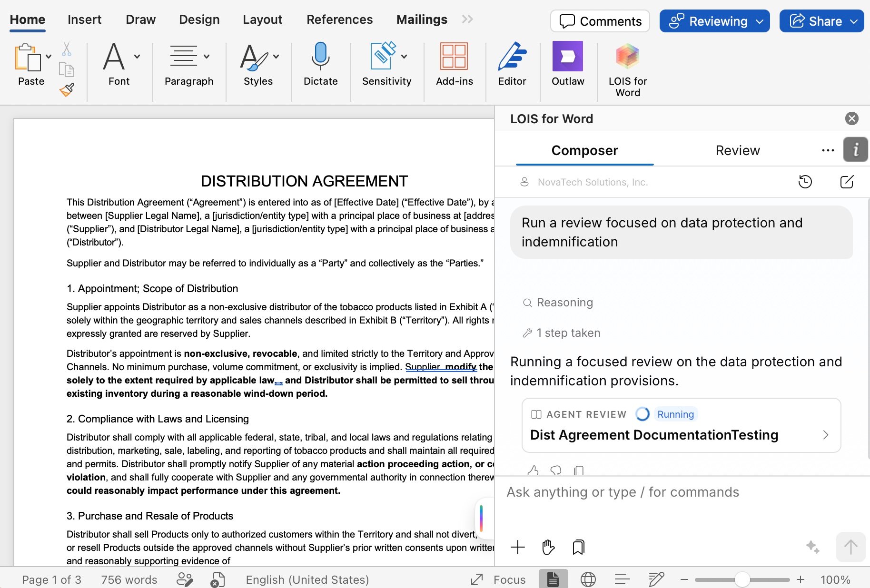Expand the Paste options dropdown arrow
The height and width of the screenshot is (588, 870).
pos(49,56)
